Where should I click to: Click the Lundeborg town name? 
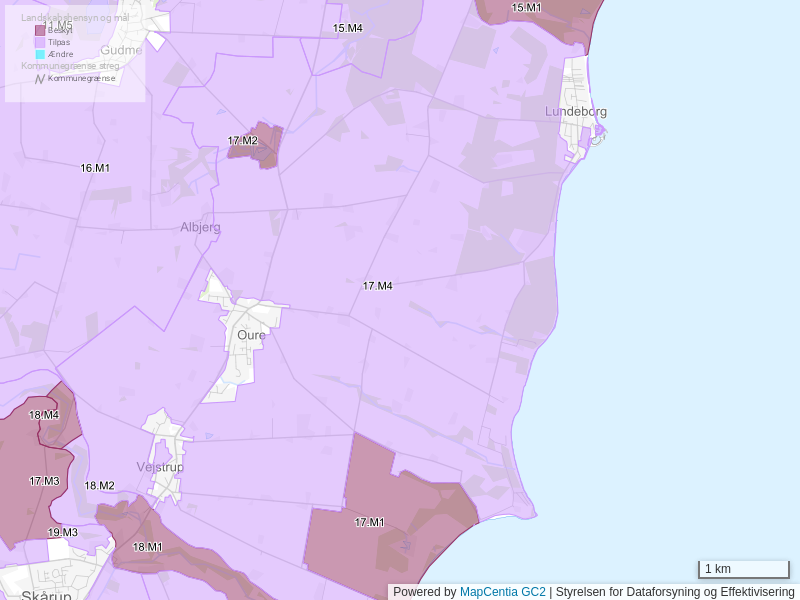pyautogui.click(x=576, y=112)
